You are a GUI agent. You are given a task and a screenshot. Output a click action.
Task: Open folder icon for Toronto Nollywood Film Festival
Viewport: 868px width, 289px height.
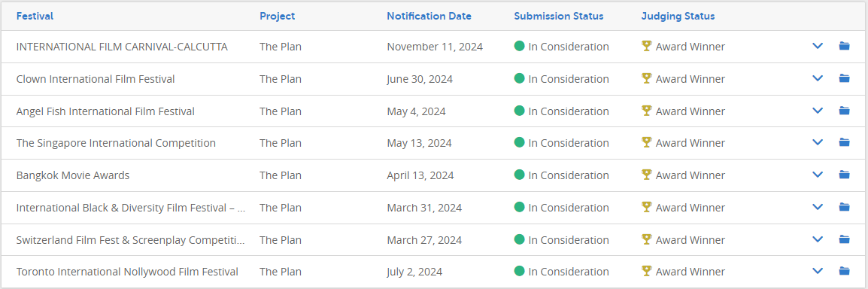844,271
